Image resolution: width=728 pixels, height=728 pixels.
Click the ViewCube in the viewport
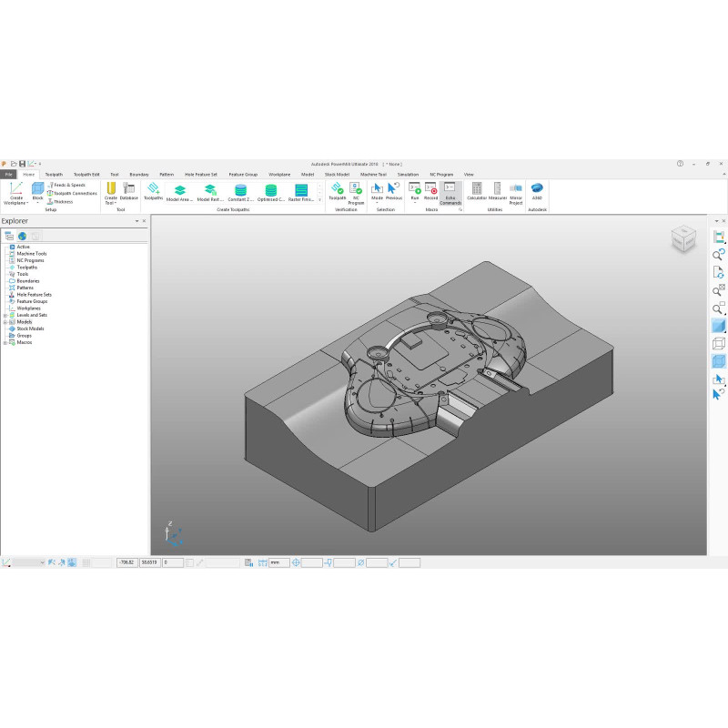click(x=682, y=239)
